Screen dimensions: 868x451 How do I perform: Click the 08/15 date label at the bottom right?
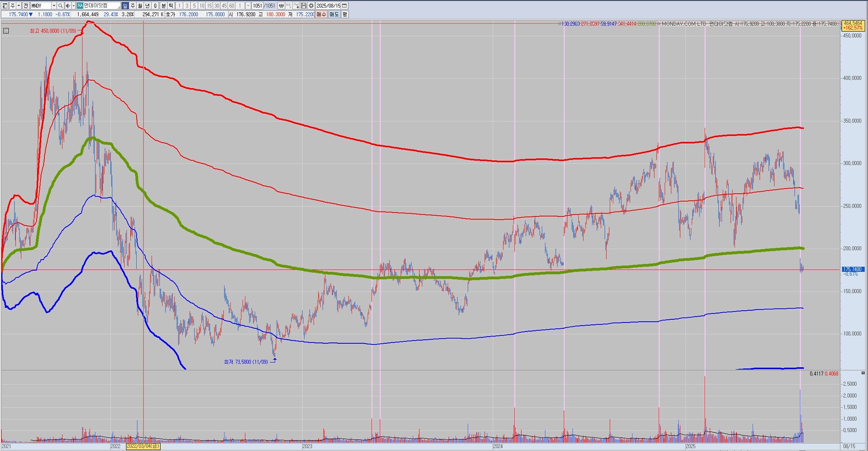click(849, 446)
